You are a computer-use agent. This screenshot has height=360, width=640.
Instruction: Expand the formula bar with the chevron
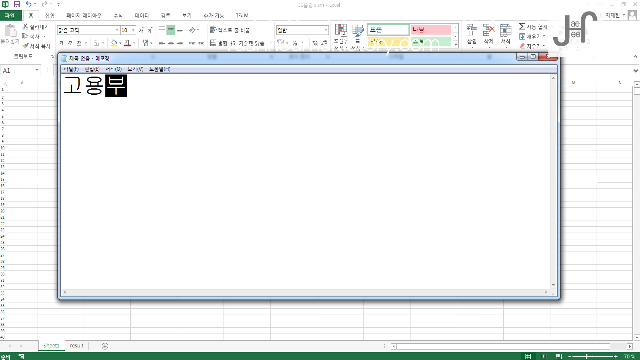(x=635, y=71)
